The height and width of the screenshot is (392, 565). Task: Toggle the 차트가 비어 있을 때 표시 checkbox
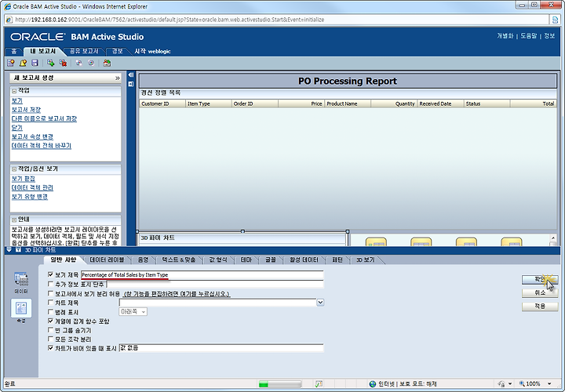coord(50,348)
